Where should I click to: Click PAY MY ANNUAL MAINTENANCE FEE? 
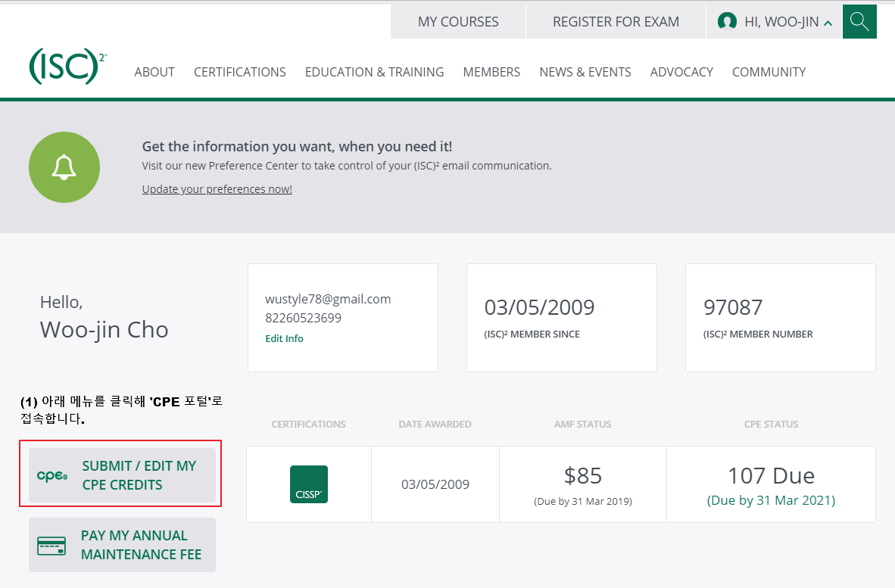[x=122, y=545]
